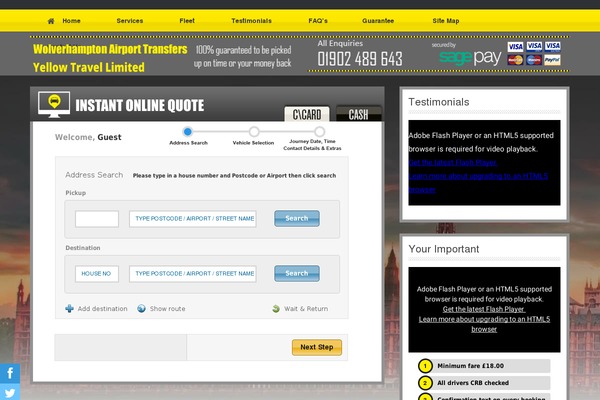Click the Home icon in navigation bar
The width and height of the screenshot is (600, 400).
coord(51,20)
